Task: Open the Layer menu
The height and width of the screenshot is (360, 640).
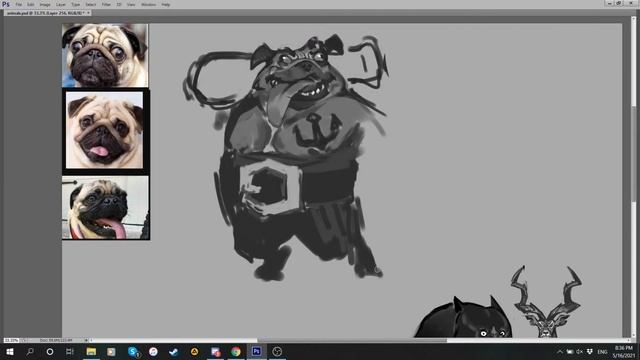Action: [x=60, y=4]
